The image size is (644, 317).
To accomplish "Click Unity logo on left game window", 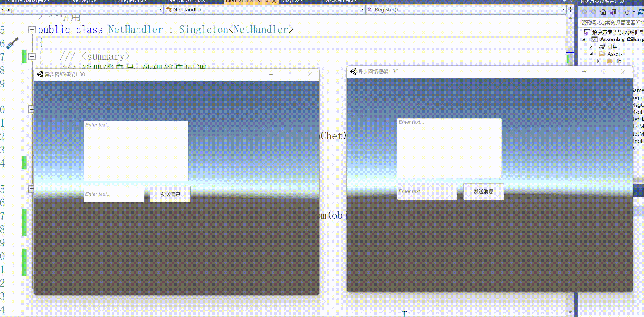I will pyautogui.click(x=40, y=74).
